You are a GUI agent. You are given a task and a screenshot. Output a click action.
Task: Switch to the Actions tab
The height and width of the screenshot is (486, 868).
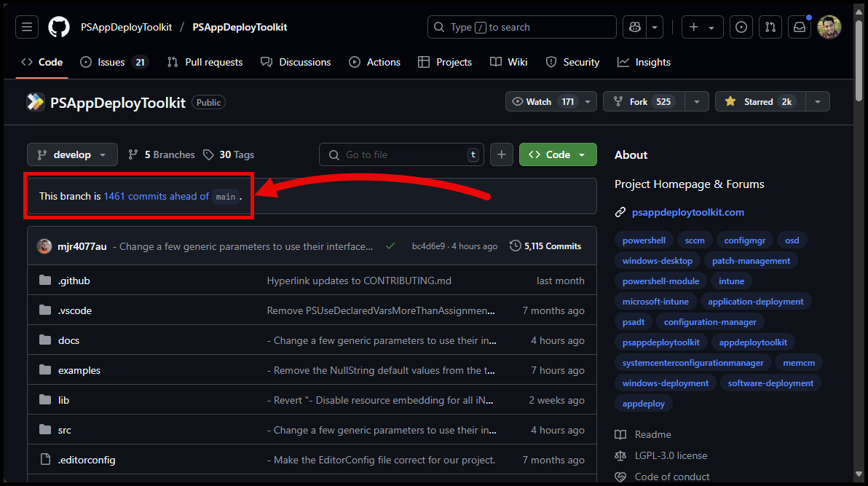[x=375, y=62]
